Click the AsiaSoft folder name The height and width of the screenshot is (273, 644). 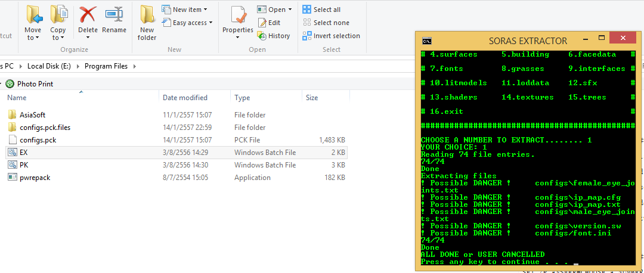click(x=32, y=115)
